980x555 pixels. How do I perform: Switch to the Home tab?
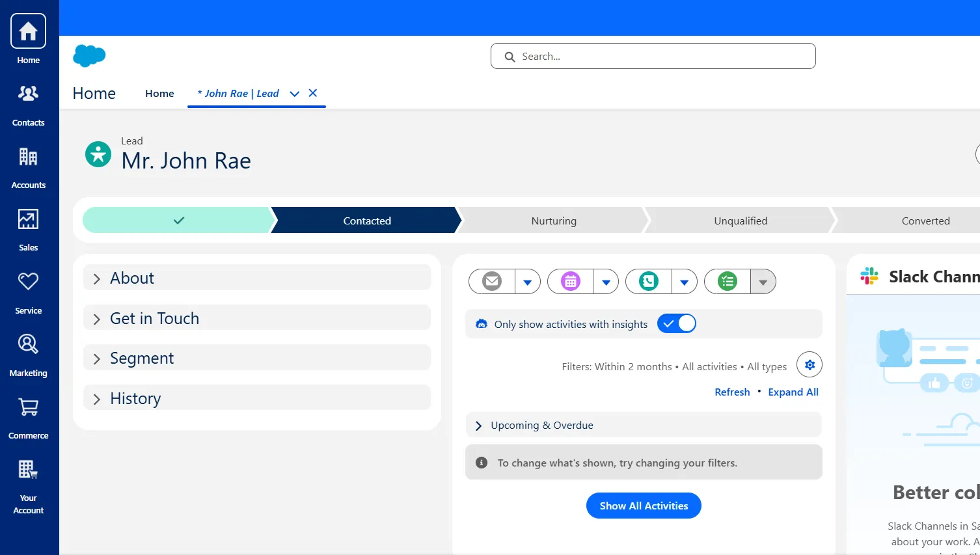click(x=159, y=93)
